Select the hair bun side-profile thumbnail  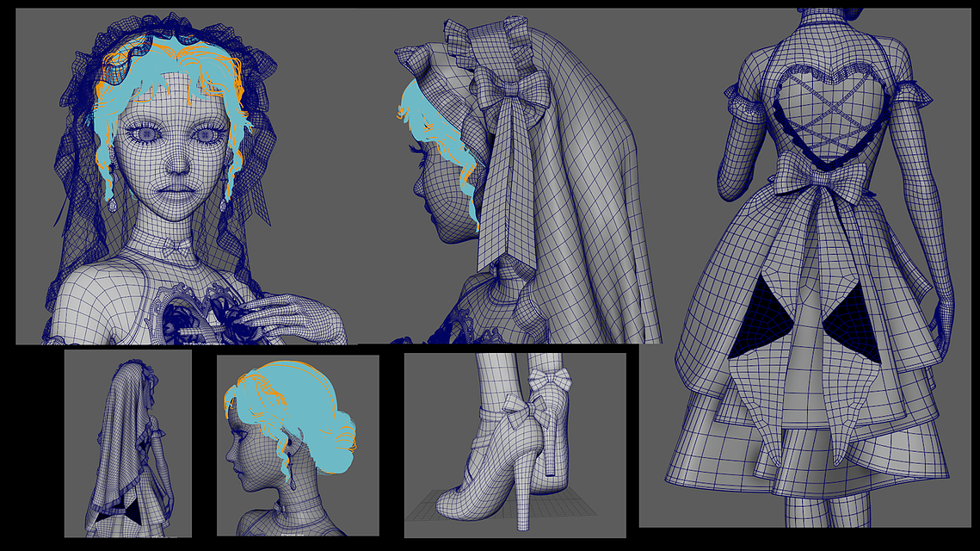point(298,445)
